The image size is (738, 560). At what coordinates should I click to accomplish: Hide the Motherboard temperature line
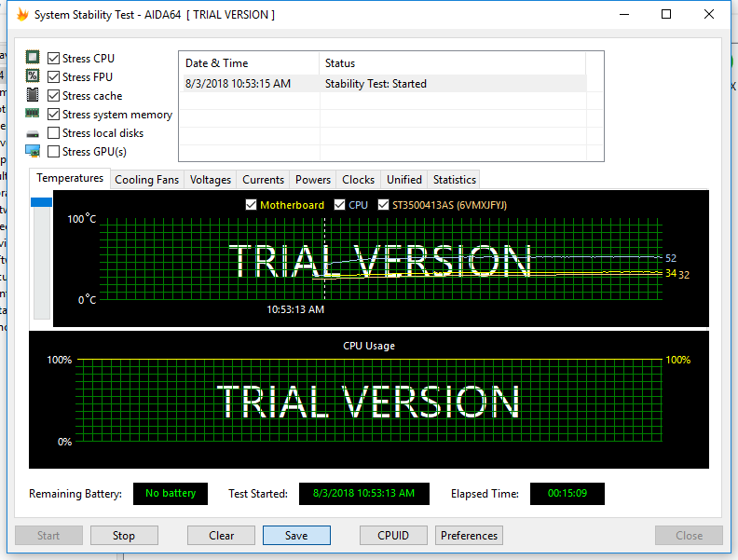point(252,205)
